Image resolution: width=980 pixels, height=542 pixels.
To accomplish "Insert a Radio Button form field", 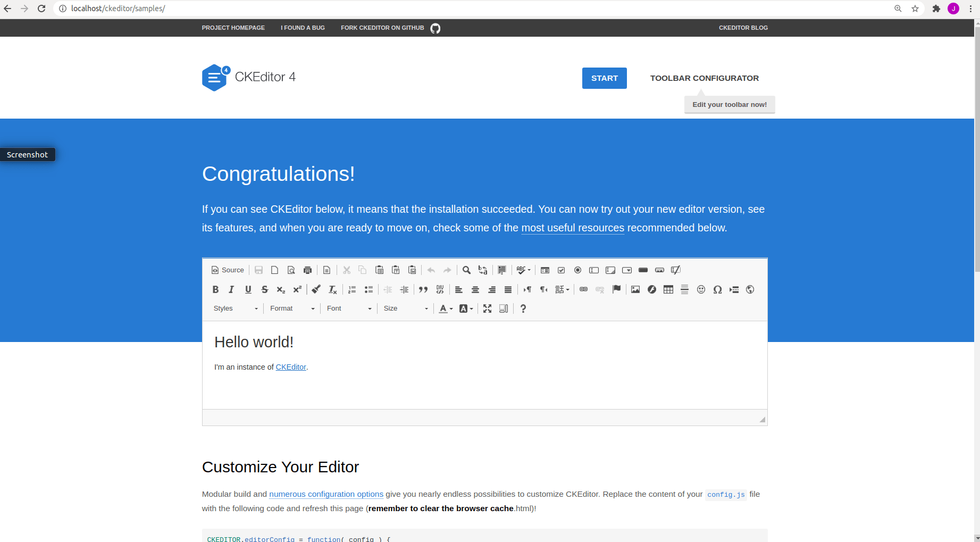I will (578, 270).
